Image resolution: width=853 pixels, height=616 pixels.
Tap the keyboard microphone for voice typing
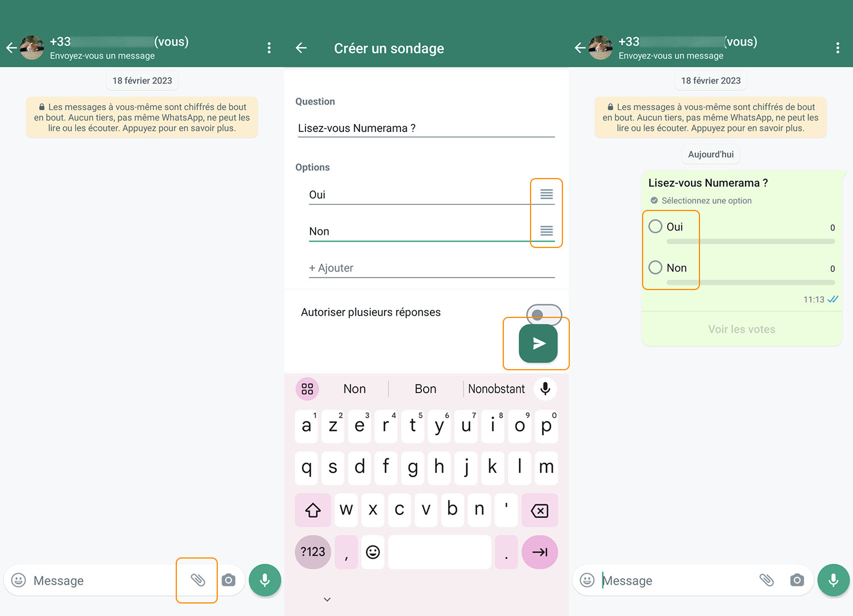pyautogui.click(x=545, y=388)
